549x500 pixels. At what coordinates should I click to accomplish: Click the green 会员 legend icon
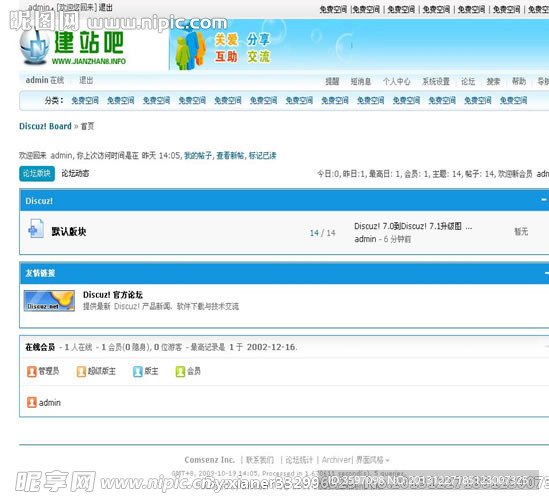[x=180, y=371]
